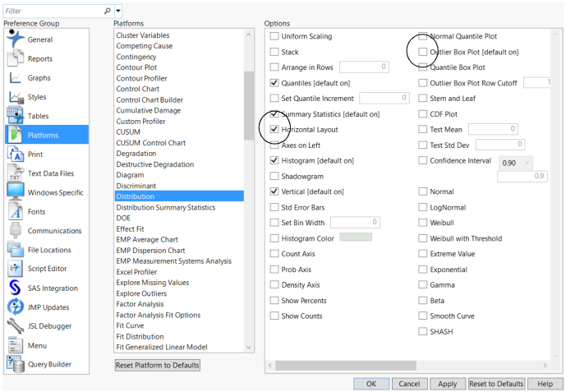
Task: Open the Print preference icon
Action: pyautogui.click(x=16, y=154)
